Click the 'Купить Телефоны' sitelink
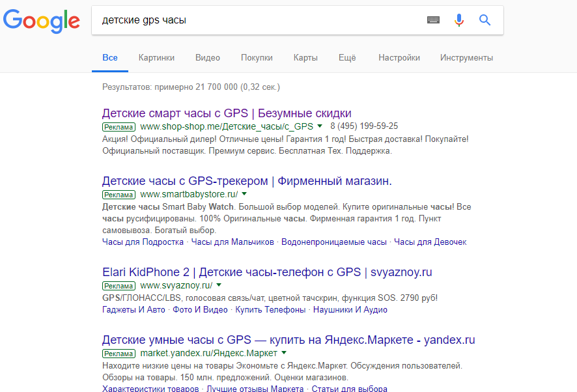This screenshot has height=392, width=577. pyautogui.click(x=270, y=310)
